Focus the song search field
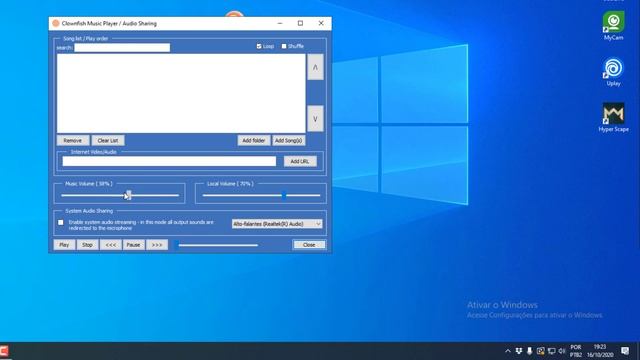Screen dimensions: 640x360 coord(122,48)
